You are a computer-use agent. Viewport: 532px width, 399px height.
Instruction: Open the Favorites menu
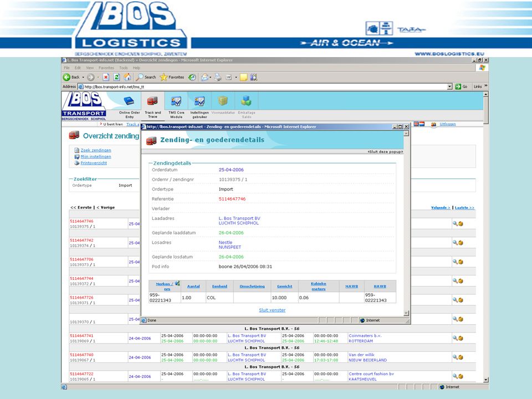click(x=106, y=68)
